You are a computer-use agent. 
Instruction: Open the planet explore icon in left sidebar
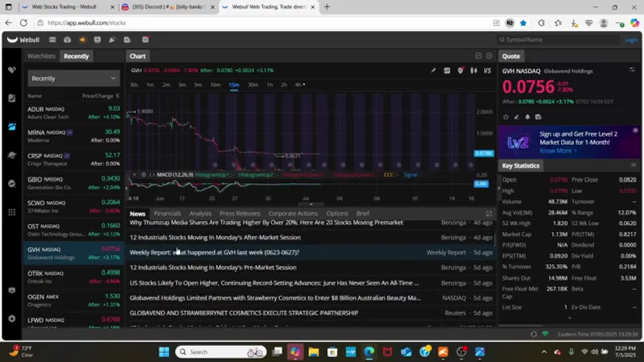[x=12, y=155]
